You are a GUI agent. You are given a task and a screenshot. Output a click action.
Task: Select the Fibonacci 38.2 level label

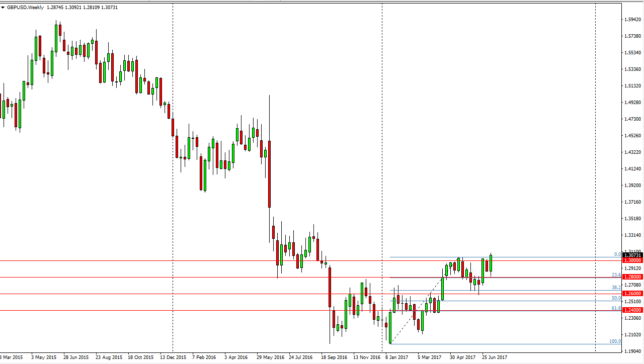coord(616,287)
